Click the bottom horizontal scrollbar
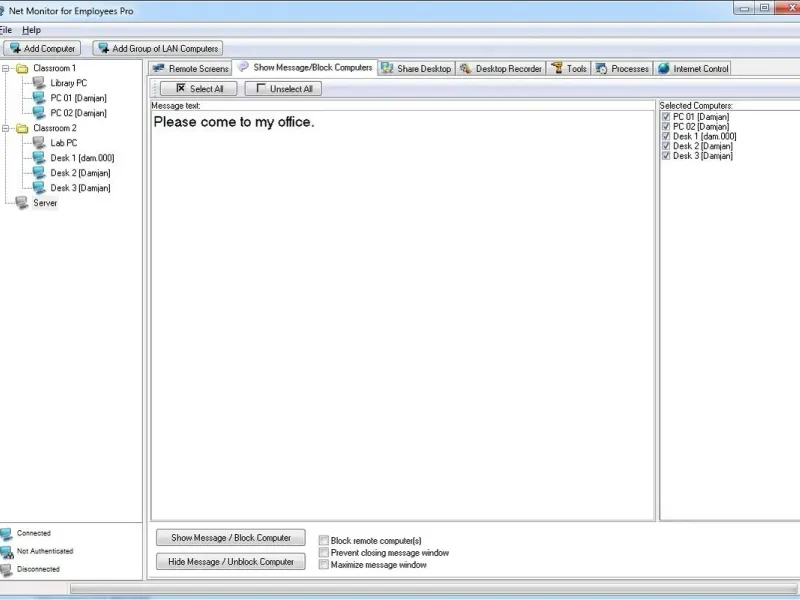Viewport: 800px width, 600px height. 434,589
